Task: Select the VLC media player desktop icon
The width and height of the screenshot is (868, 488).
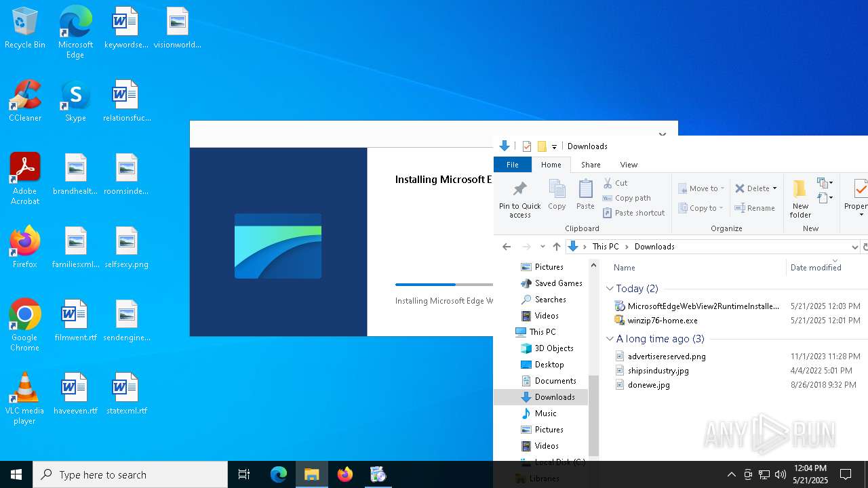Action: [x=25, y=399]
